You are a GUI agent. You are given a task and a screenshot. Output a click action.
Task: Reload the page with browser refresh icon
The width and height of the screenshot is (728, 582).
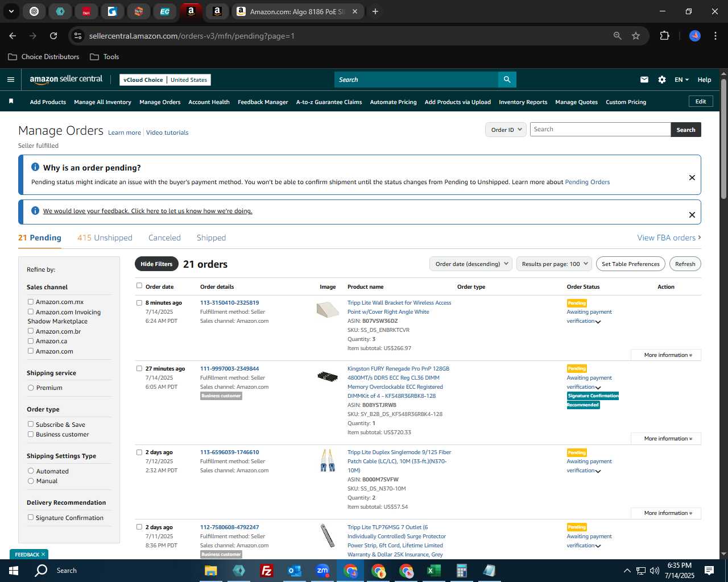click(53, 36)
